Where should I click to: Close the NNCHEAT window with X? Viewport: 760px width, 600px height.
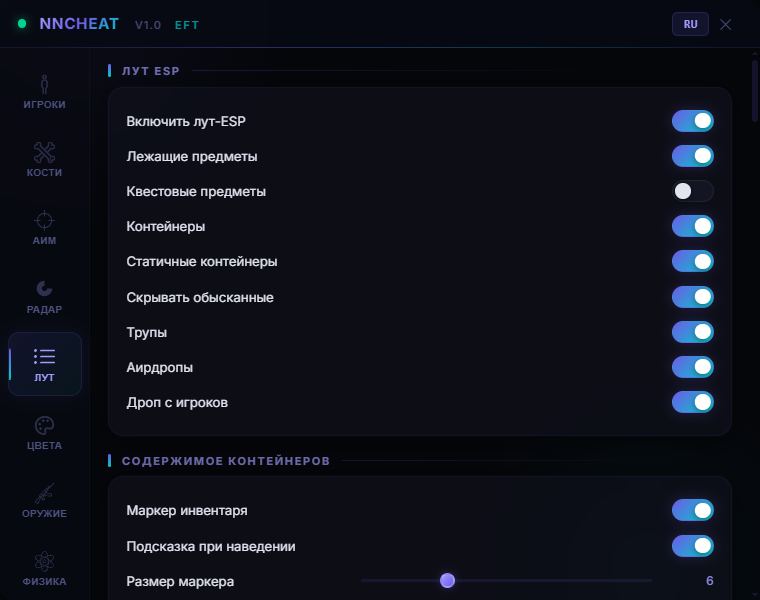click(x=725, y=24)
